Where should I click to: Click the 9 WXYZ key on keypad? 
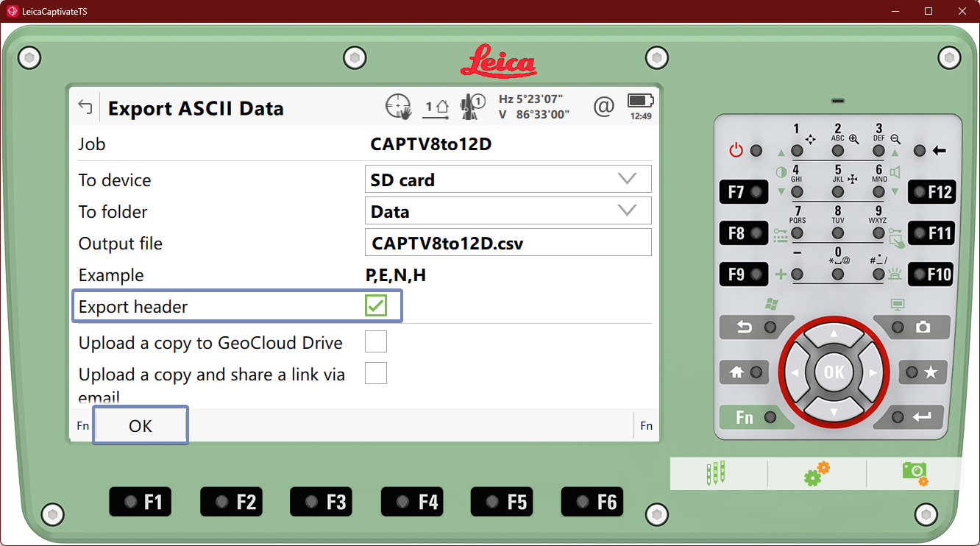(878, 233)
